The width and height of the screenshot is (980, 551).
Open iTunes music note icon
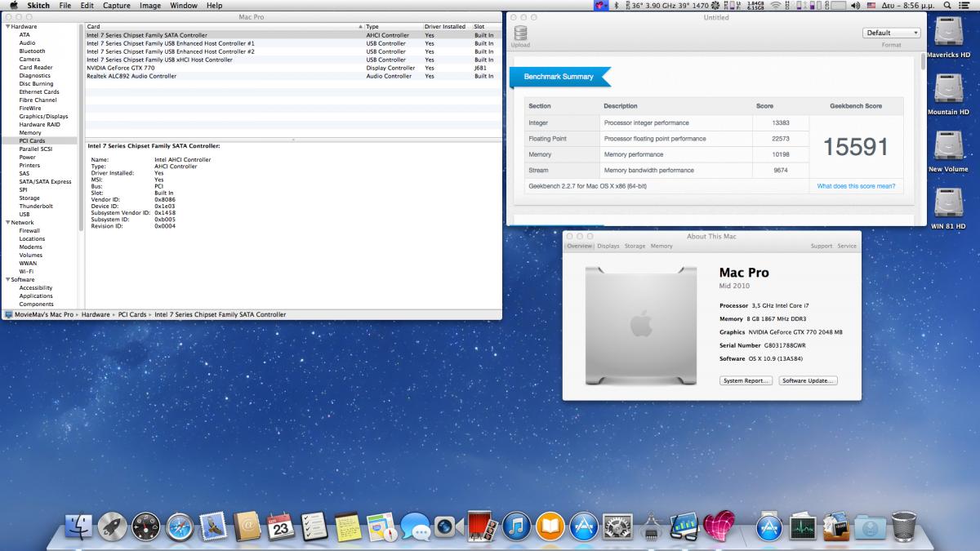pos(517,527)
